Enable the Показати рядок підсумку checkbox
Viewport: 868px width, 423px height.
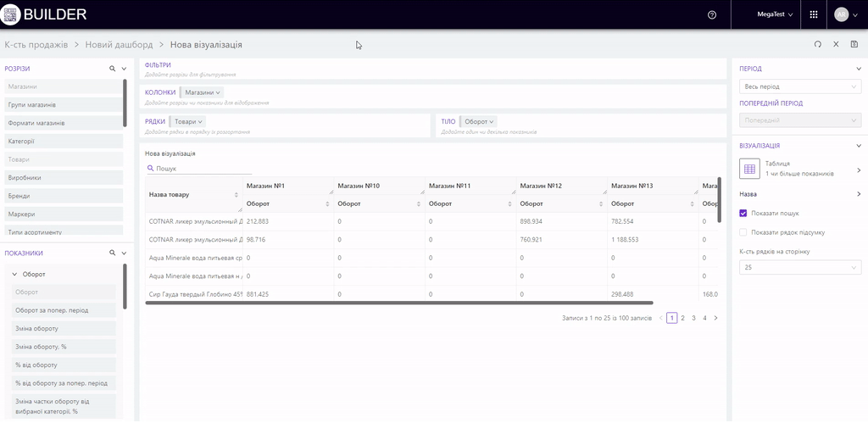pyautogui.click(x=743, y=231)
